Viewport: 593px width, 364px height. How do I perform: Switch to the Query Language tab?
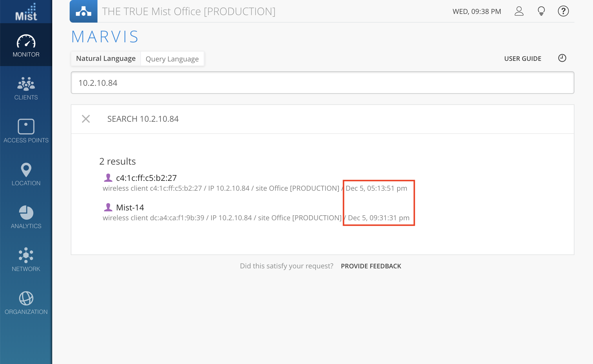pyautogui.click(x=172, y=59)
